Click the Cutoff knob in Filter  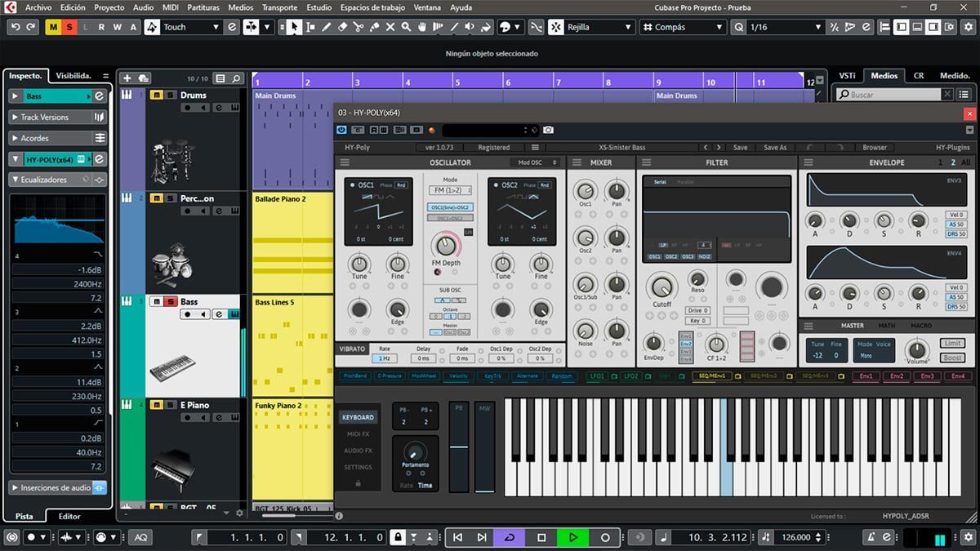661,287
